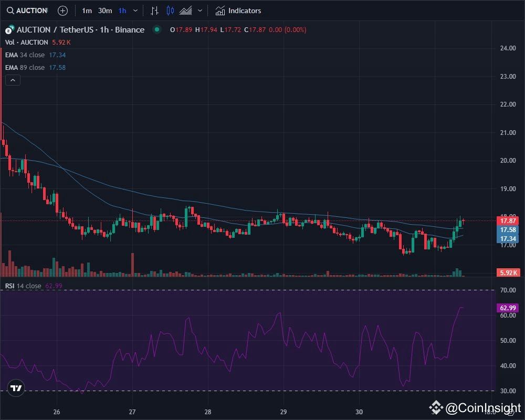Click the 28 date on time axis
Image resolution: width=525 pixels, height=420 pixels.
(208, 412)
